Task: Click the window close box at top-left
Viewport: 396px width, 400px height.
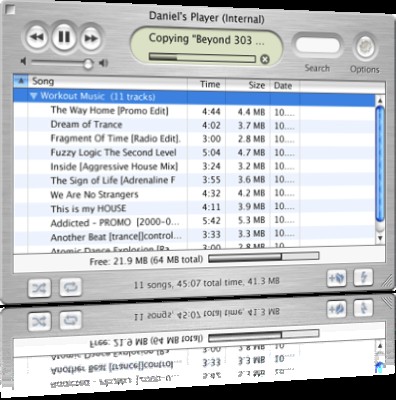Action: (x=10, y=9)
